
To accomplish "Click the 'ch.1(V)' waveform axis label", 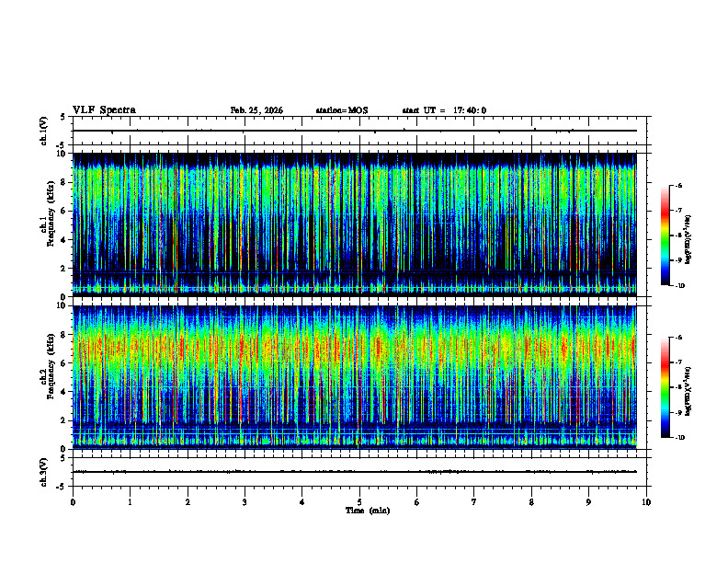I will click(43, 131).
